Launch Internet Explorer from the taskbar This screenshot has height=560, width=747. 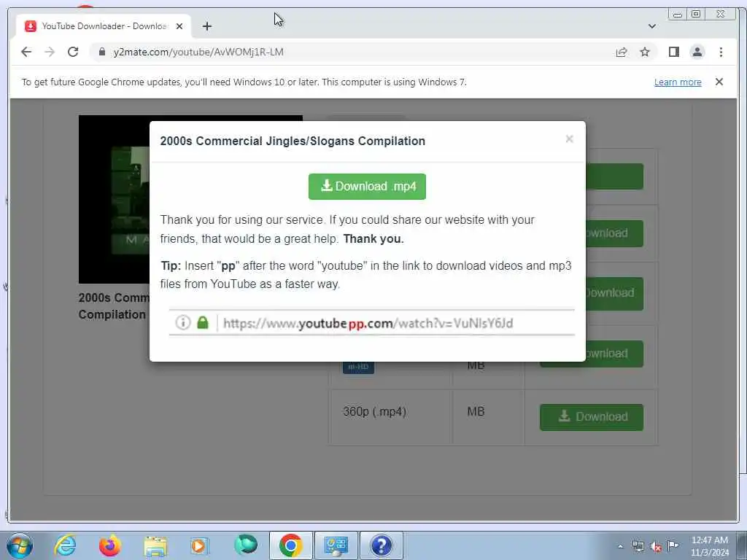[x=65, y=545]
